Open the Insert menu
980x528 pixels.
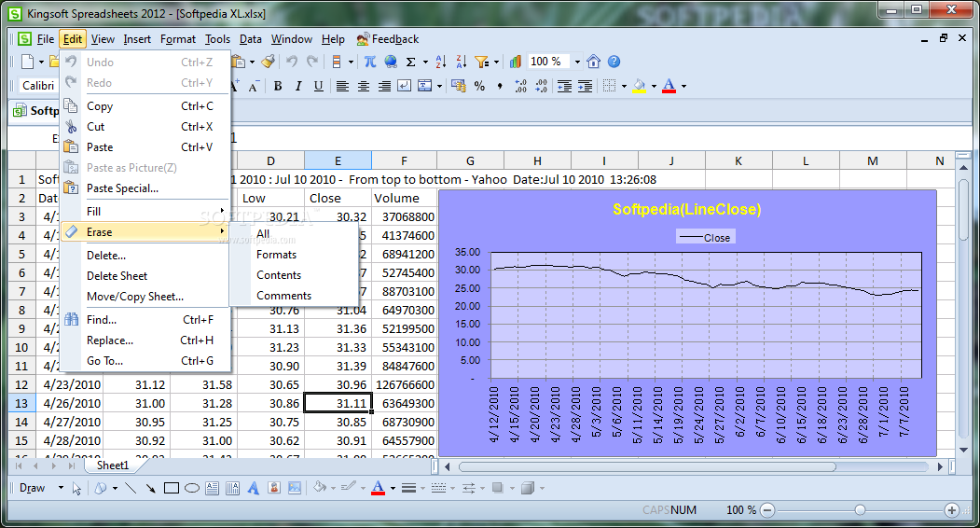[x=137, y=39]
